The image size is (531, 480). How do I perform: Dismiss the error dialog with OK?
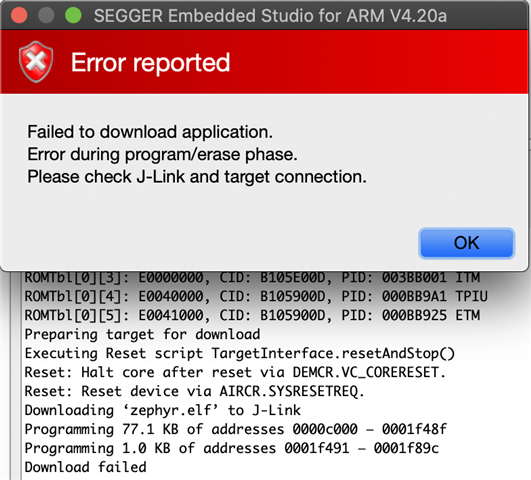(x=467, y=243)
